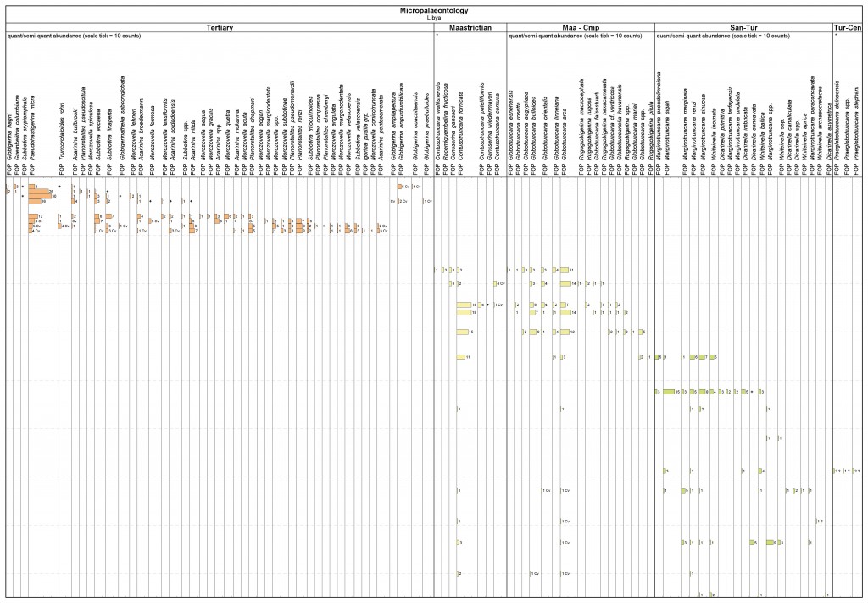
Task: Click the yellow abundance bar labelled 19
Action: [464, 304]
